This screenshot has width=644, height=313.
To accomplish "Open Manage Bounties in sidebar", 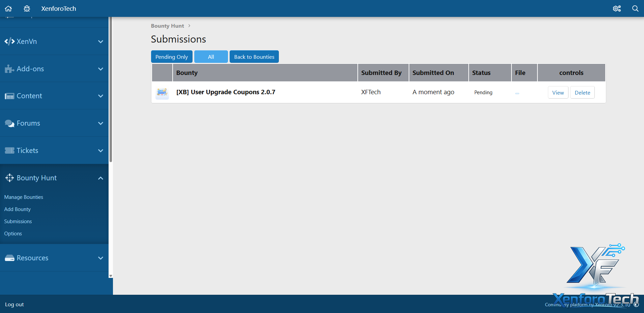I will point(24,197).
